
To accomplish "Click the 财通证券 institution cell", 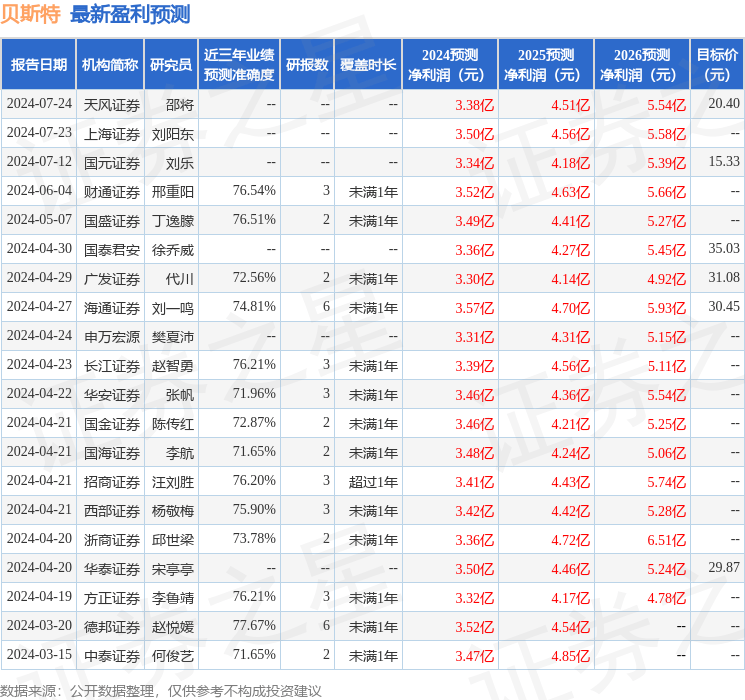I will tap(112, 192).
